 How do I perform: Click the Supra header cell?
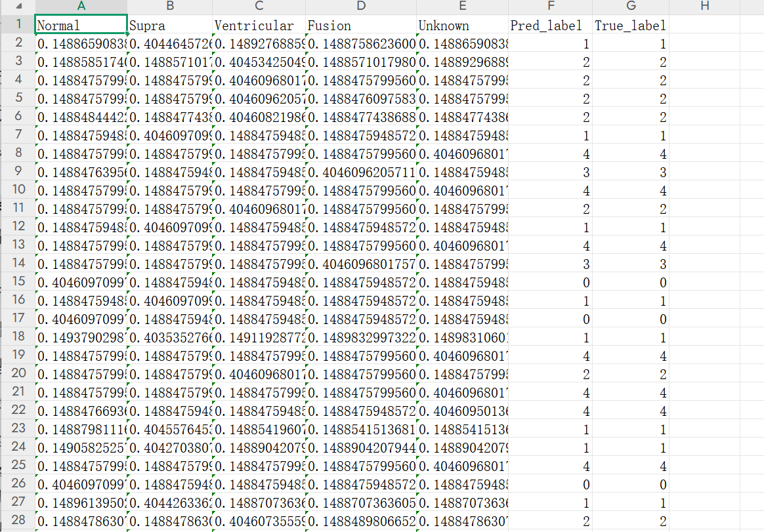click(x=170, y=25)
